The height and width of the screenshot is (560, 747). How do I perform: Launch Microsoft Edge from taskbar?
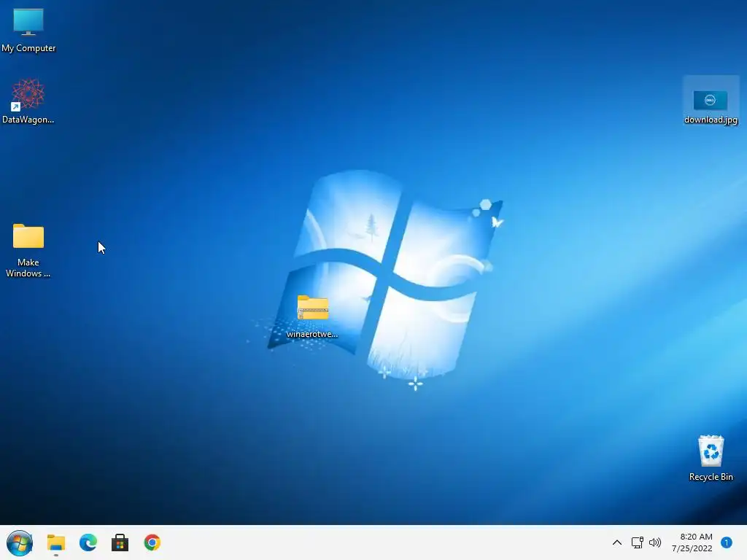[x=88, y=542]
